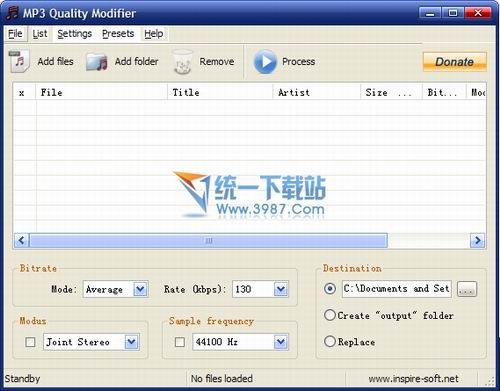This screenshot has height=391, width=500.
Task: Click the Process label
Action: (298, 62)
